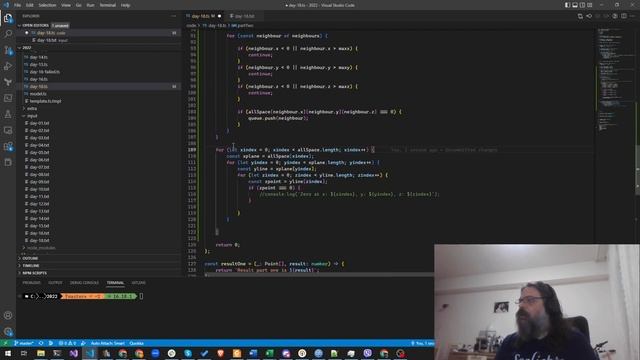The image size is (640, 360).
Task: Open the Source Control view
Action: pos(8,50)
